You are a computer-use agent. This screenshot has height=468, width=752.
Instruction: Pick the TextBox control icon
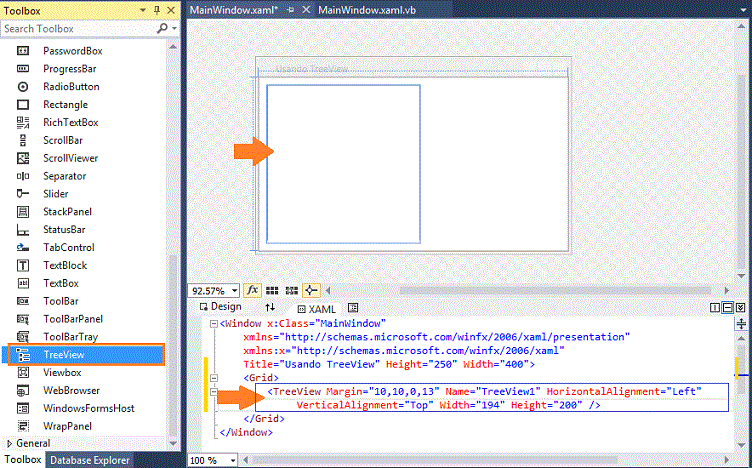23,283
